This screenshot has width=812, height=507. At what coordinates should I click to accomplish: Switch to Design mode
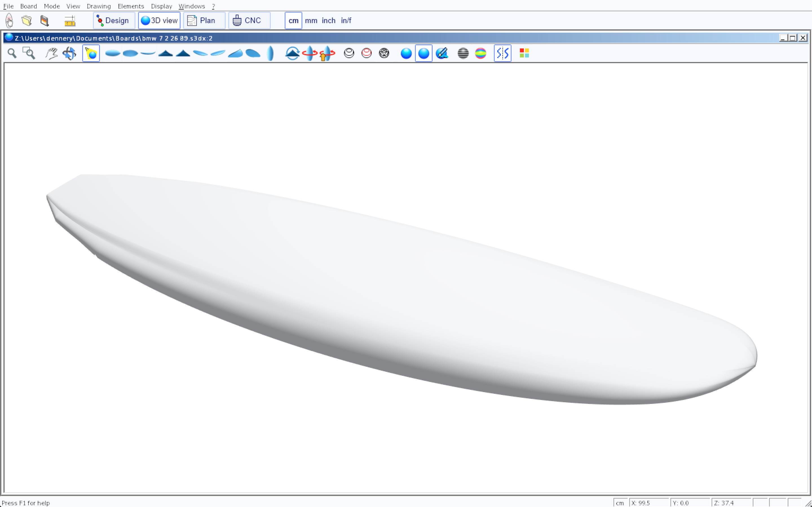coord(114,21)
